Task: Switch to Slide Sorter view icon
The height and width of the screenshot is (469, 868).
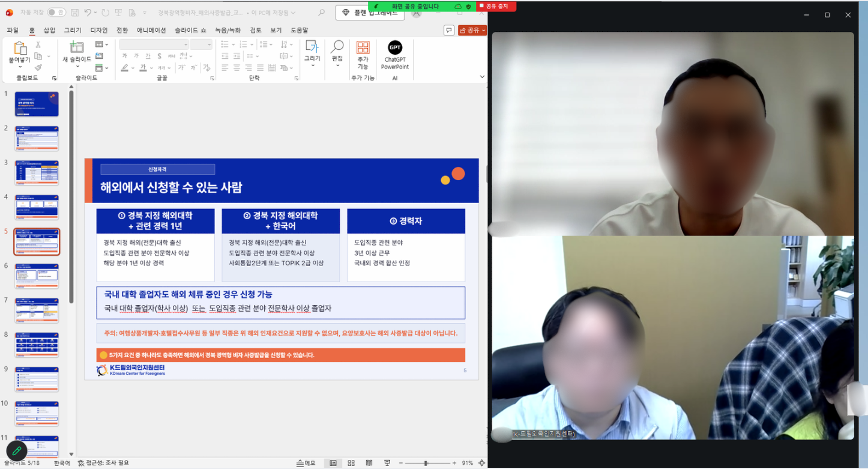Action: (351, 463)
